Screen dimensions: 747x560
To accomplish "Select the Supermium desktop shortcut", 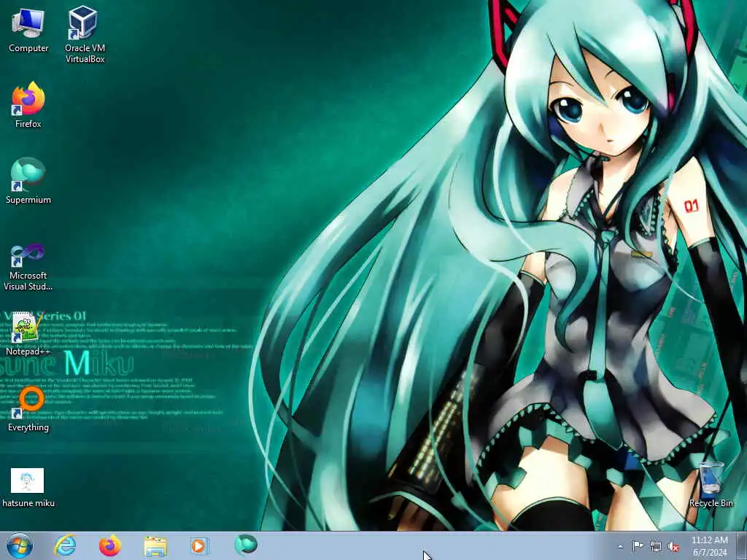I will [28, 181].
